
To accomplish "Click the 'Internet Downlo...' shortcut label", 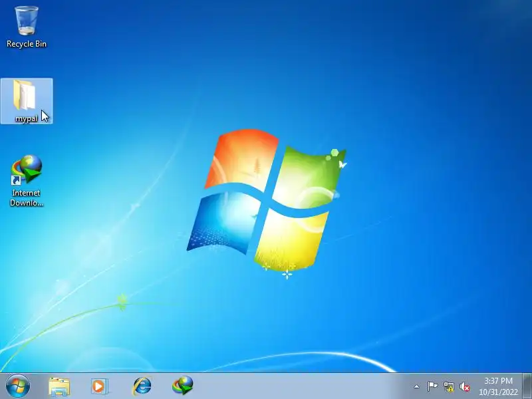I will coord(27,198).
